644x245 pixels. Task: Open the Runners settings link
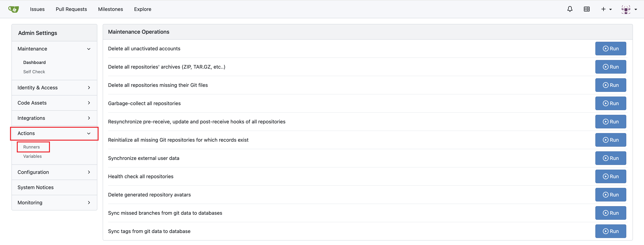tap(31, 147)
